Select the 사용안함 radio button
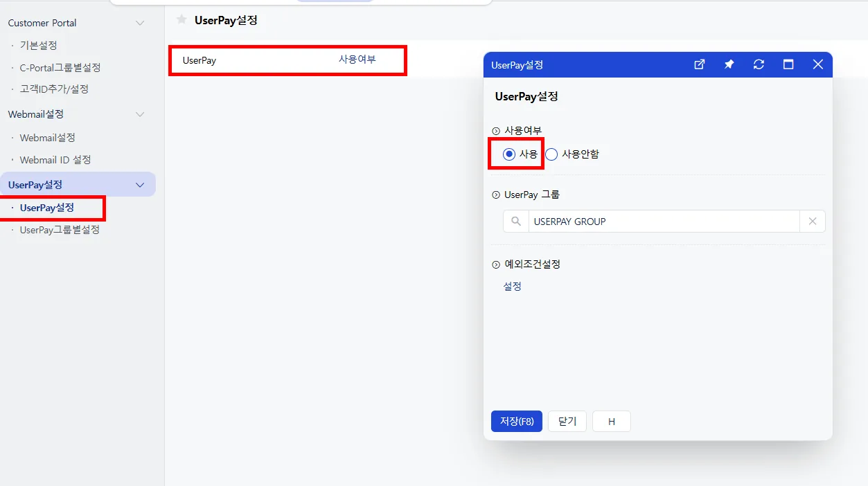This screenshot has width=868, height=486. (551, 154)
